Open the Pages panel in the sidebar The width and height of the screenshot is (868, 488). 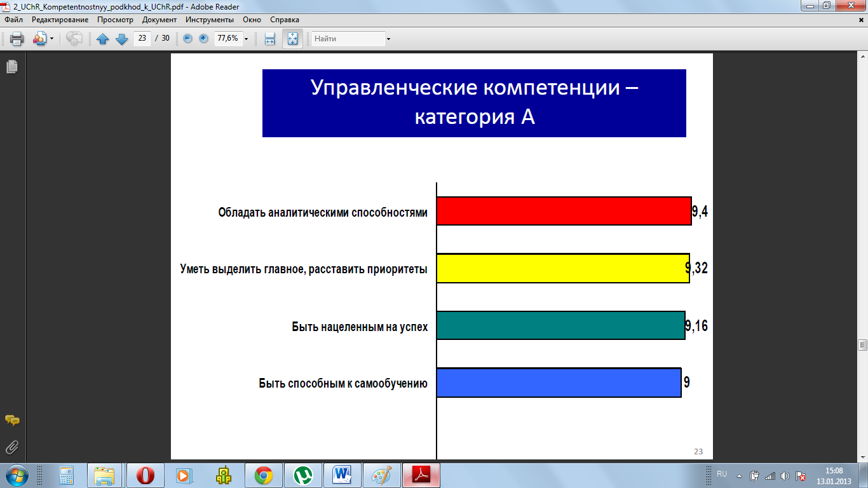(x=11, y=66)
